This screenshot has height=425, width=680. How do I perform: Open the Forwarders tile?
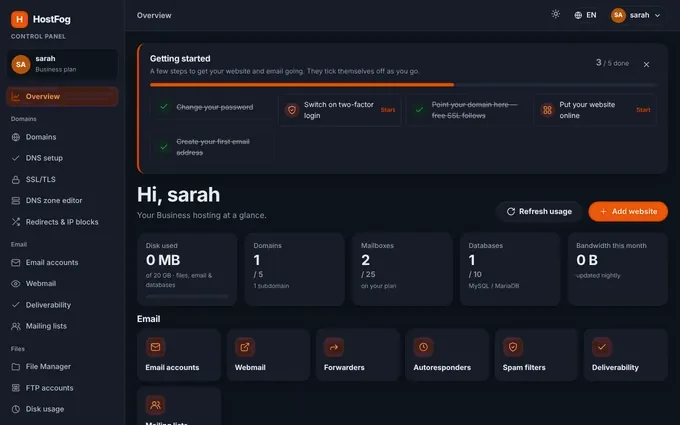(x=357, y=355)
